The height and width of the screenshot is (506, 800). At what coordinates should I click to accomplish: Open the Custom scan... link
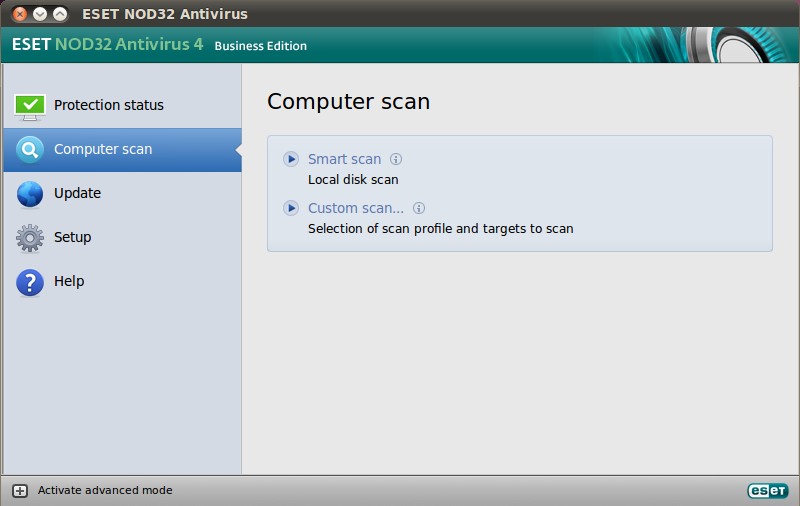(356, 208)
